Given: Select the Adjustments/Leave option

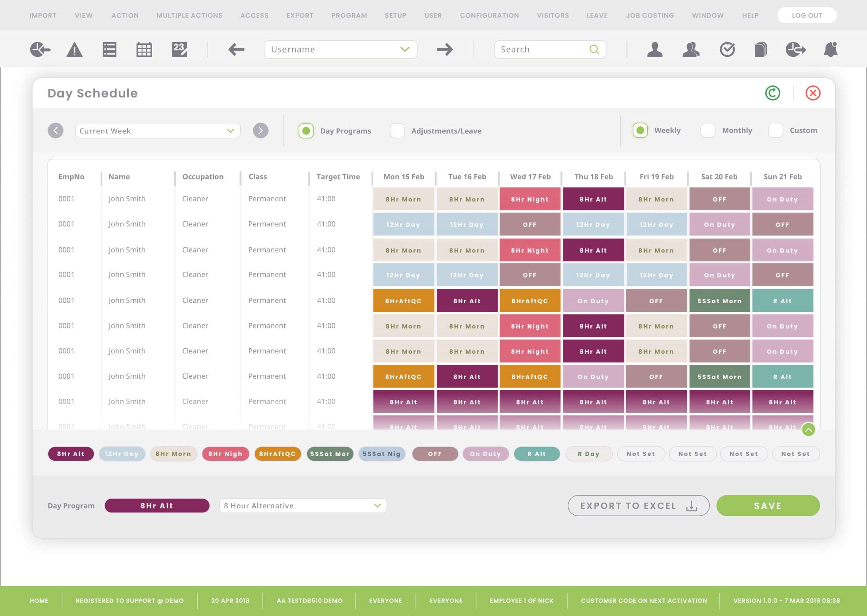Looking at the screenshot, I should [397, 131].
